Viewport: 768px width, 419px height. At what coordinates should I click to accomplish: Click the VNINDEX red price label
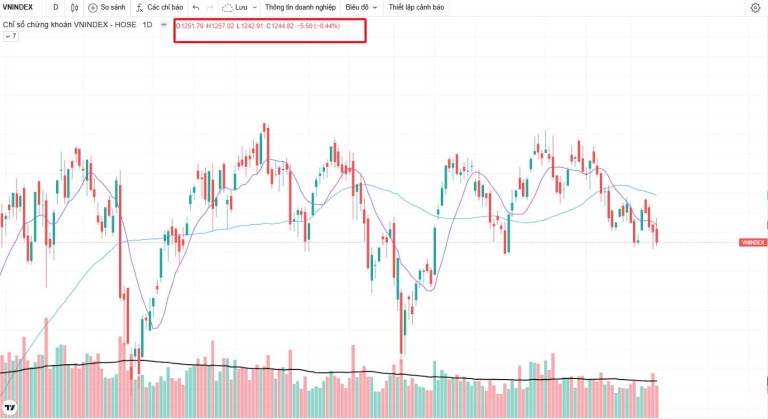[x=753, y=243]
